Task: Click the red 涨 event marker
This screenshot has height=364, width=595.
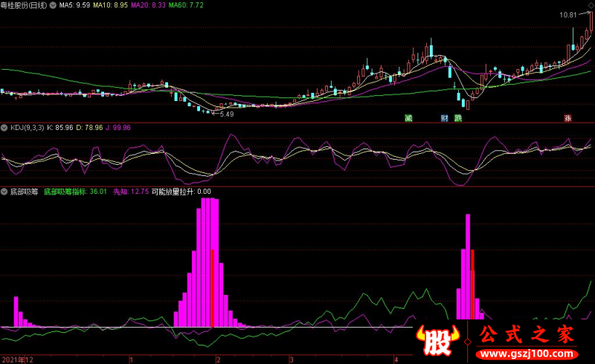Action: click(567, 118)
